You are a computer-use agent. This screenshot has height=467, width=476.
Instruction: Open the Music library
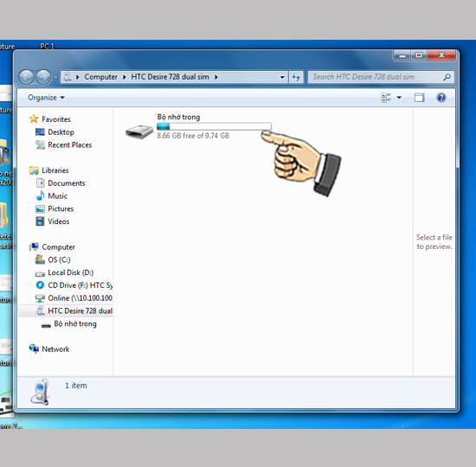[x=57, y=196]
